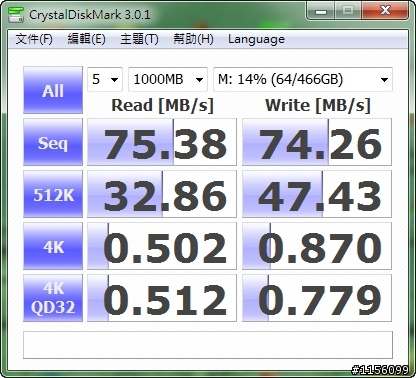Click the 4K write result 0.870

coord(317,246)
